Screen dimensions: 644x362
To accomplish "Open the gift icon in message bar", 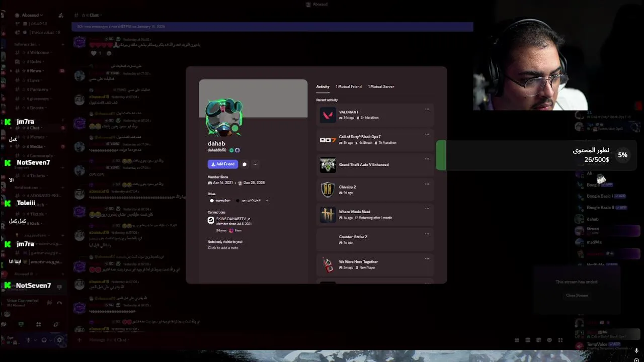I will coord(517,340).
